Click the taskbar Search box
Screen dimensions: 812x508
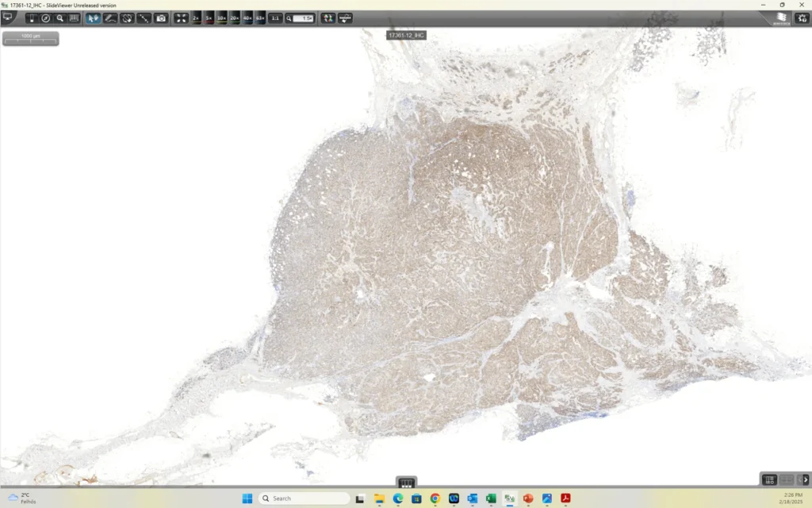[304, 498]
